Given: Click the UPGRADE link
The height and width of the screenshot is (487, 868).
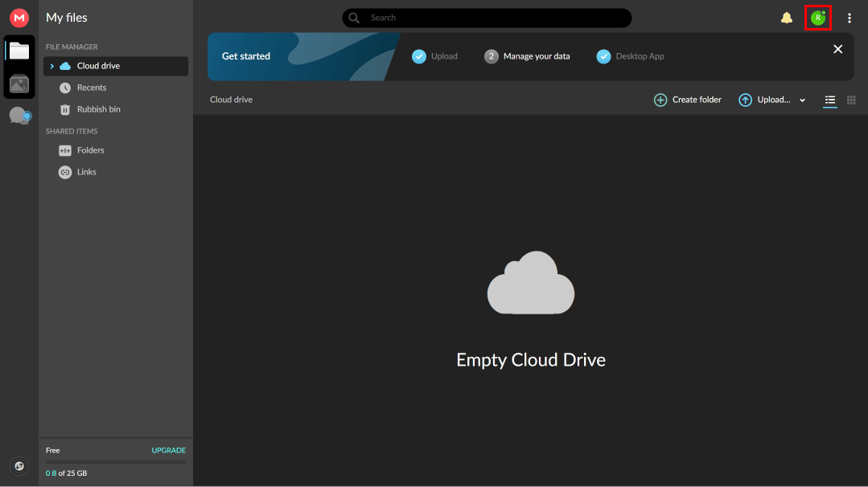Looking at the screenshot, I should [x=169, y=451].
